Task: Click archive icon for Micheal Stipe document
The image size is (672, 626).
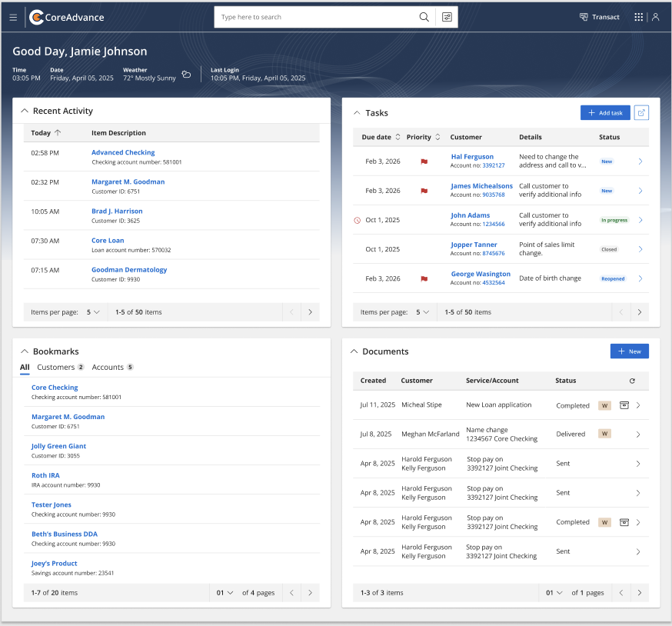Action: [624, 405]
